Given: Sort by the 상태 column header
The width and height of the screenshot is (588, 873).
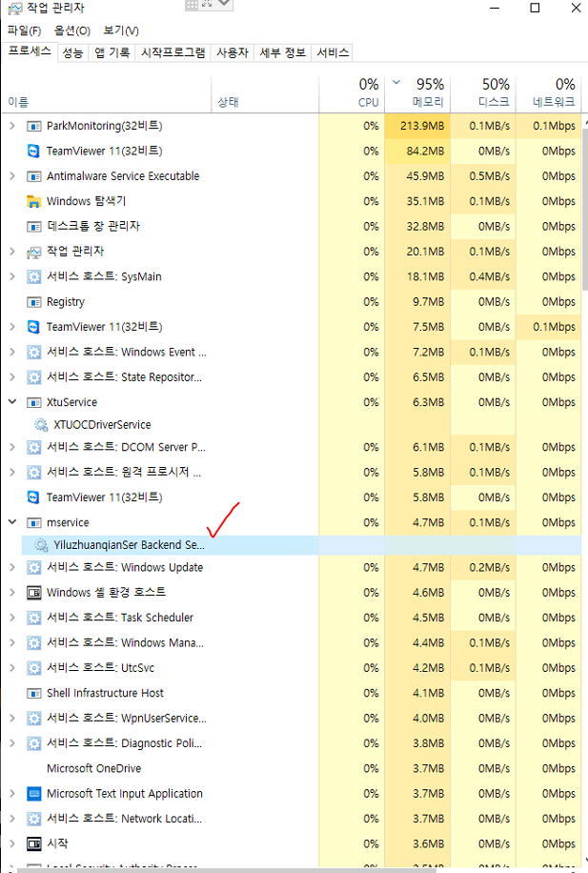Looking at the screenshot, I should pyautogui.click(x=265, y=94).
